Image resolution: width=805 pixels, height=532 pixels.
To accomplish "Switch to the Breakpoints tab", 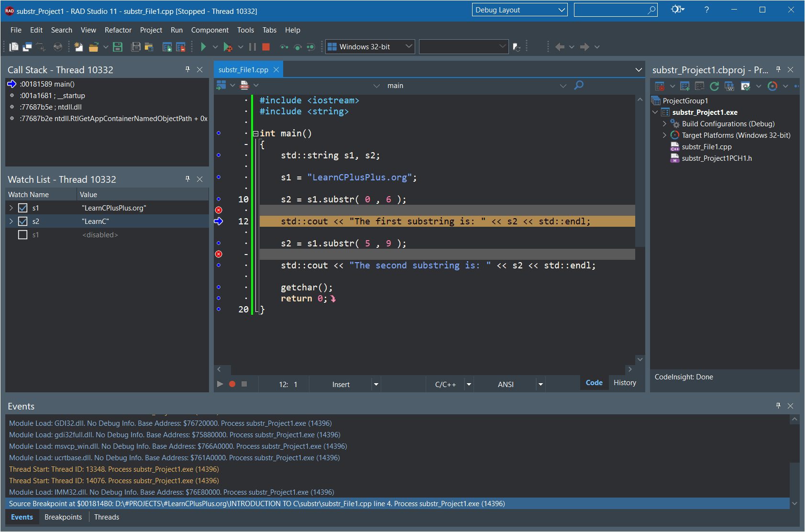I will click(63, 517).
